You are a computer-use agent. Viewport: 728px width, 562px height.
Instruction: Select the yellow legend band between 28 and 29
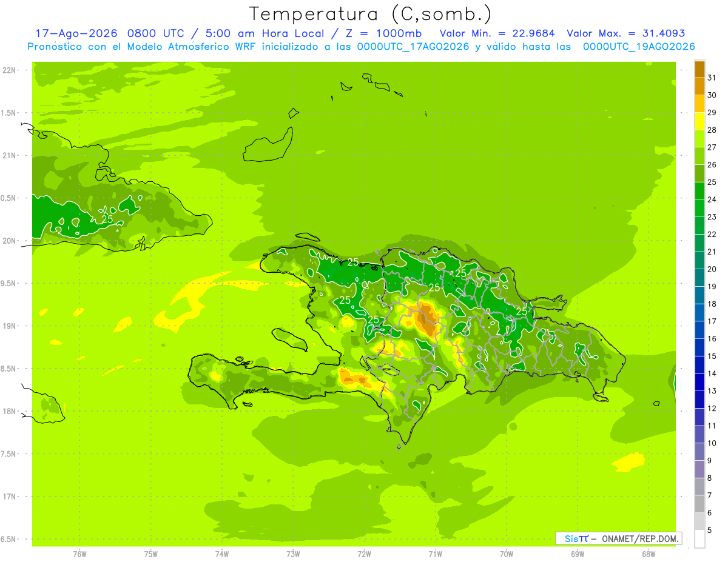point(699,121)
